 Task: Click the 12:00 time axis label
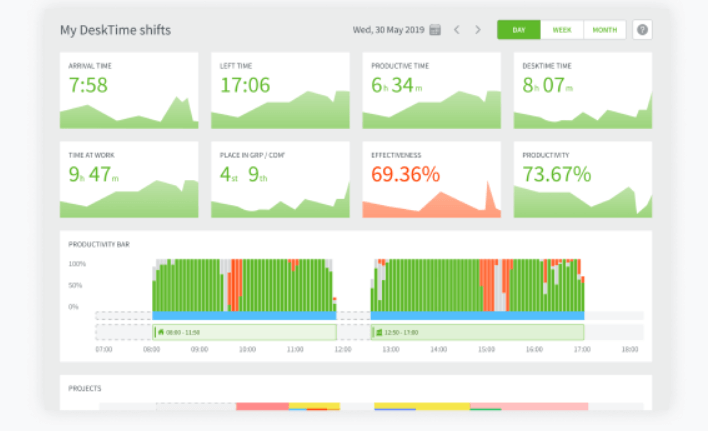(x=343, y=349)
